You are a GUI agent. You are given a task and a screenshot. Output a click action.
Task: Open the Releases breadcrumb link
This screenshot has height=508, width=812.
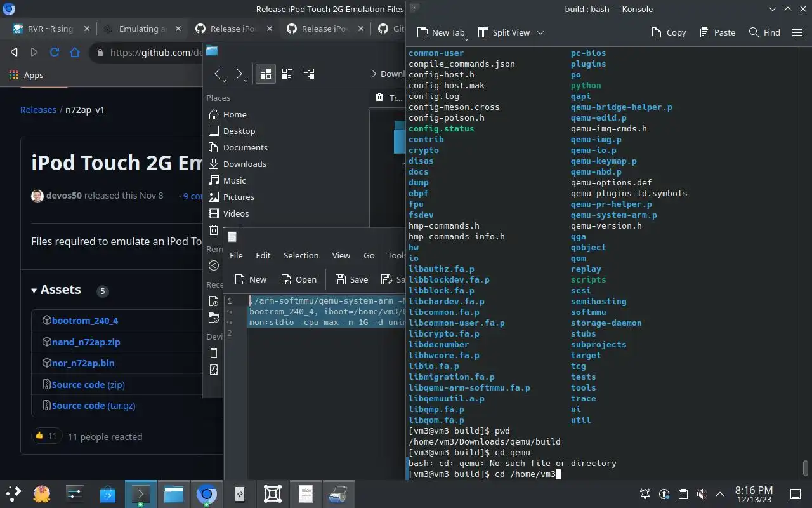pos(38,109)
